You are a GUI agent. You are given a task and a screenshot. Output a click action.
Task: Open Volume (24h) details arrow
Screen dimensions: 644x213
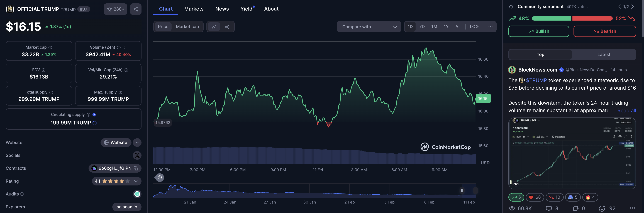125,48
